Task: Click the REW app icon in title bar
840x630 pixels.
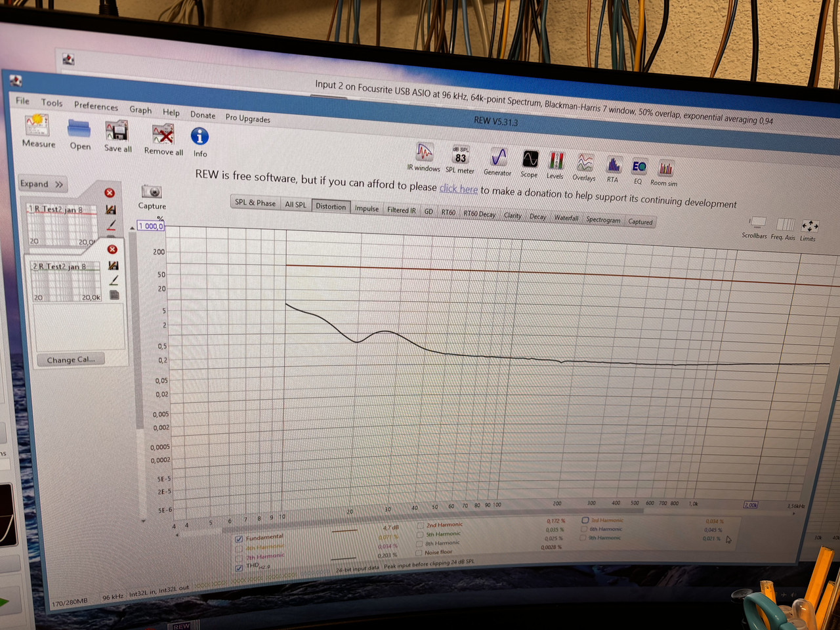Action: 16,81
